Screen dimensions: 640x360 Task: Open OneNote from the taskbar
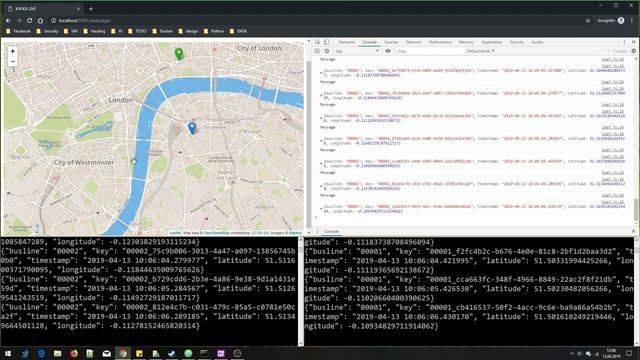pyautogui.click(x=221, y=353)
